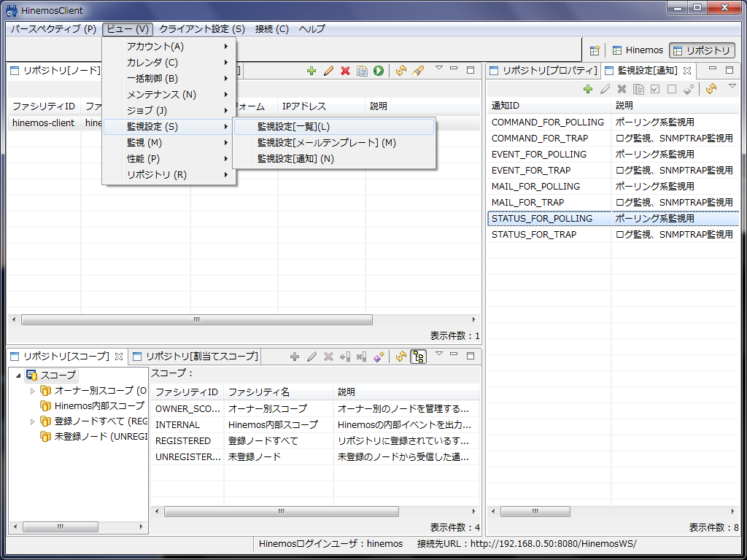Image resolution: width=747 pixels, height=560 pixels.
Task: Open the カレンダ (C) submenu
Action: coord(169,63)
